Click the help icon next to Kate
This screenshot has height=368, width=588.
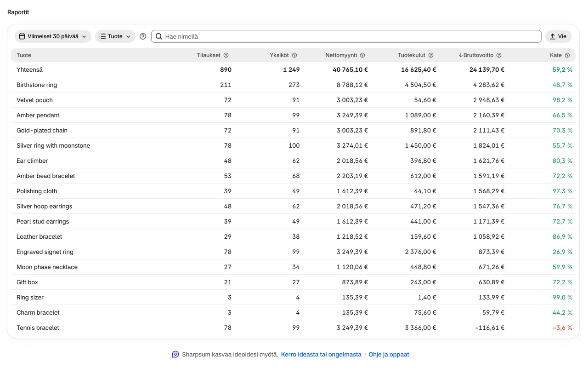[x=567, y=55]
